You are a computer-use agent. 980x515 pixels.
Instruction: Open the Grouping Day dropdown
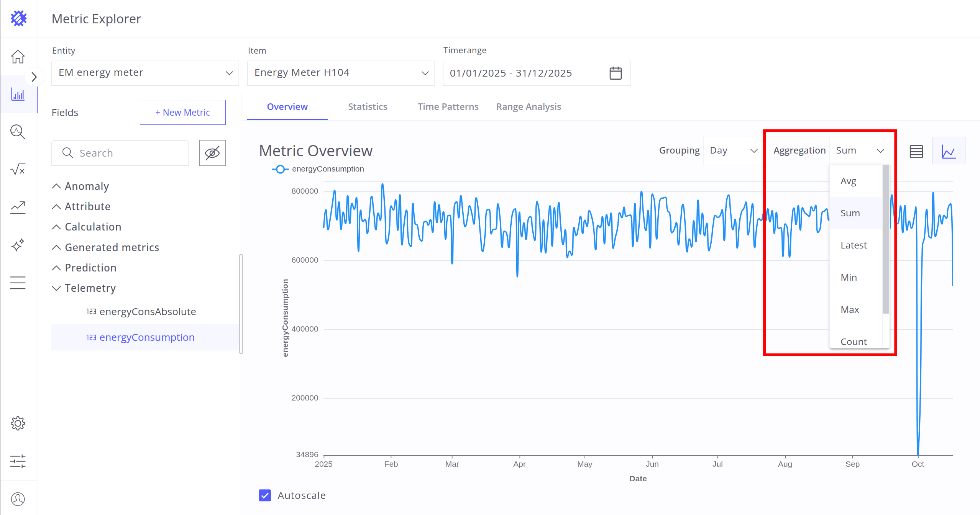(733, 150)
